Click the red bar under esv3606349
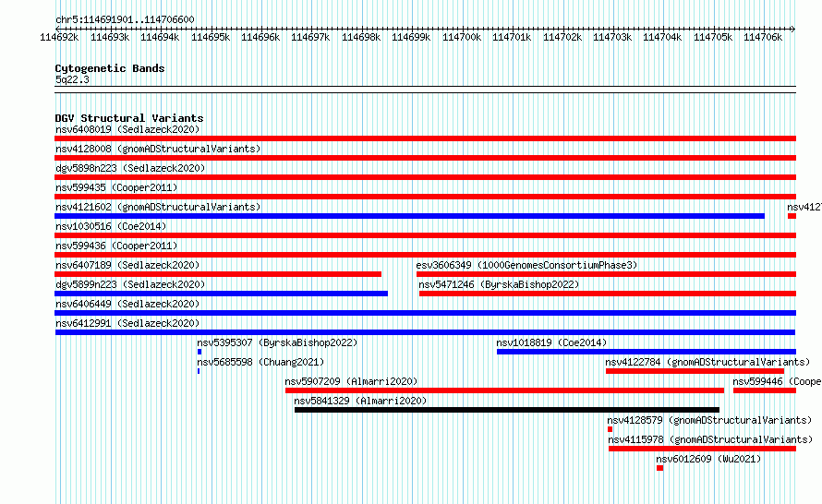This screenshot has width=822, height=504. point(606,274)
